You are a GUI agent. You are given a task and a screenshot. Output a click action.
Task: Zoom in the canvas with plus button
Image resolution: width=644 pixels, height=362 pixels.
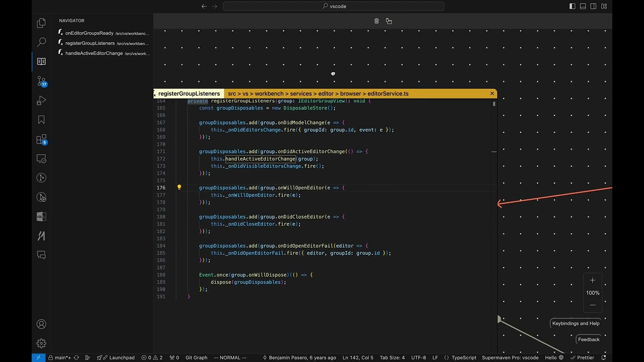point(592,281)
